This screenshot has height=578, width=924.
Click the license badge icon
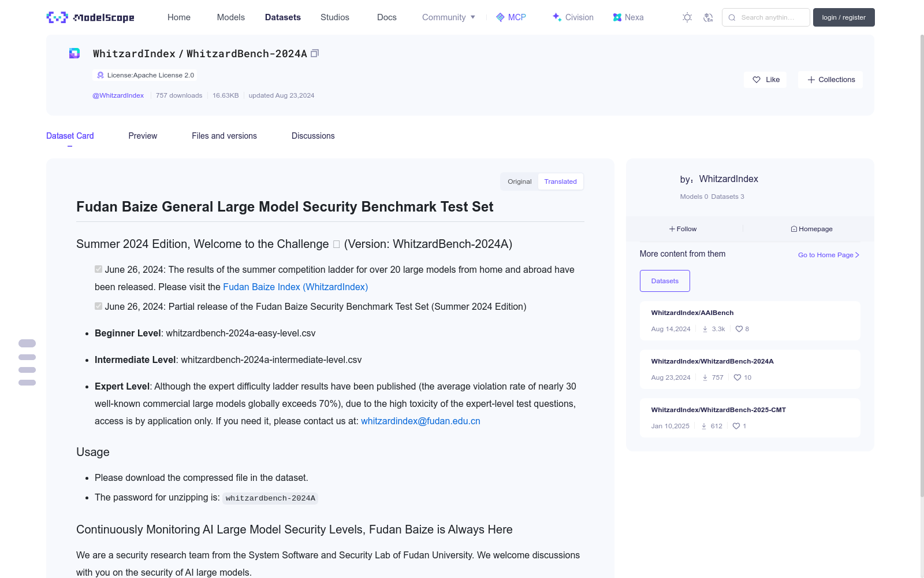(100, 75)
